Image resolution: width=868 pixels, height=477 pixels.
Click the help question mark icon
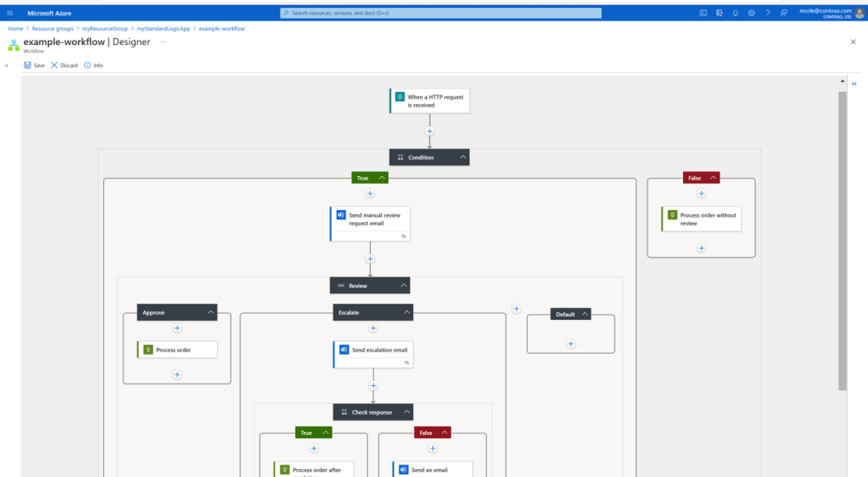coord(767,13)
